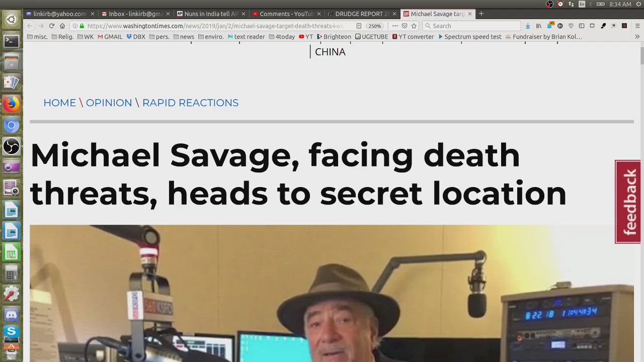The image size is (644, 362).
Task: Switch to the Comments - YouTube tab
Action: click(x=286, y=14)
